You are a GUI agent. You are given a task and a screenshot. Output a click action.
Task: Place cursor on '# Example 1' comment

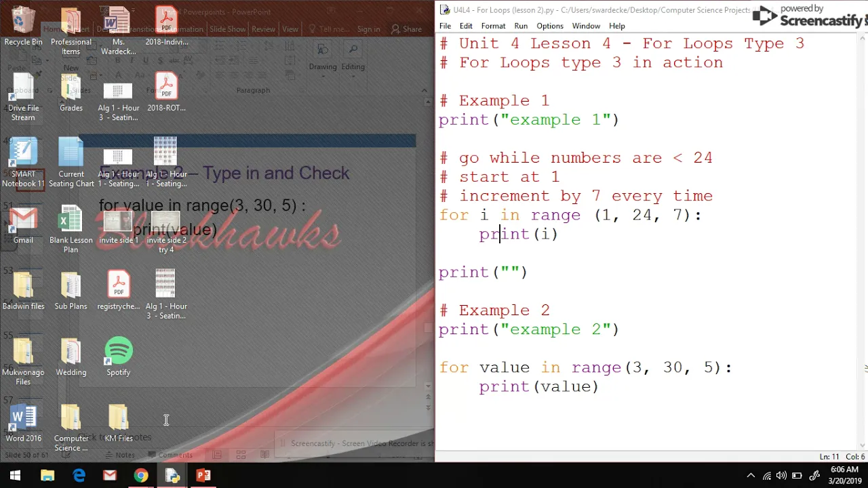click(494, 100)
